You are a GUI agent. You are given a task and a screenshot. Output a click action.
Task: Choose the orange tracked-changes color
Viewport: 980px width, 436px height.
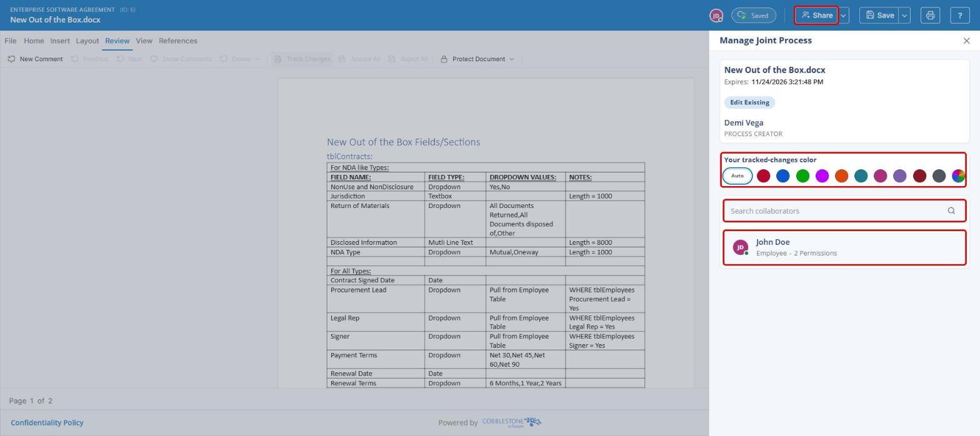click(x=841, y=176)
